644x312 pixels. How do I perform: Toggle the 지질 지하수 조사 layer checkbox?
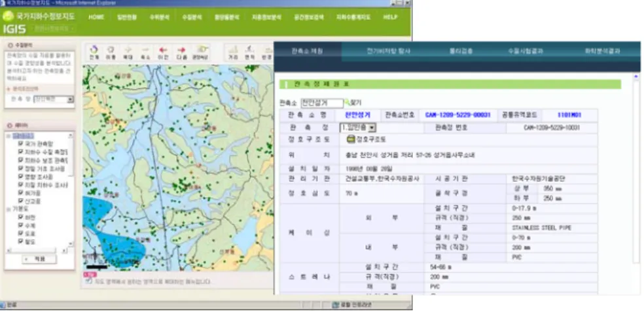[x=20, y=184]
